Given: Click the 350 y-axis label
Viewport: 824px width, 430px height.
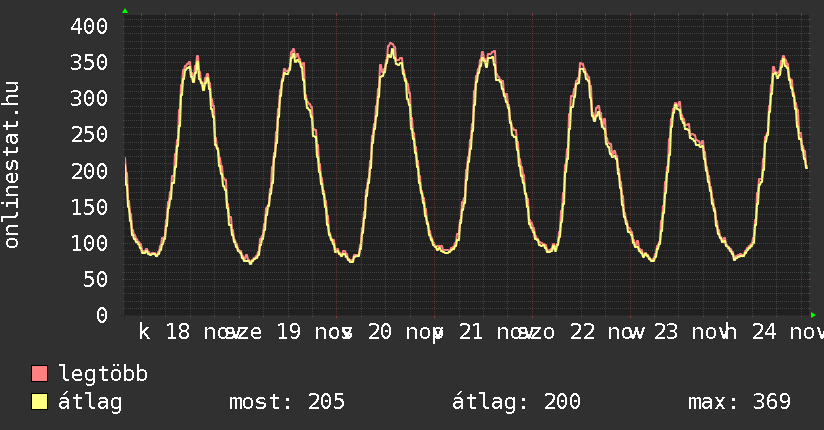Looking at the screenshot, I should (89, 62).
